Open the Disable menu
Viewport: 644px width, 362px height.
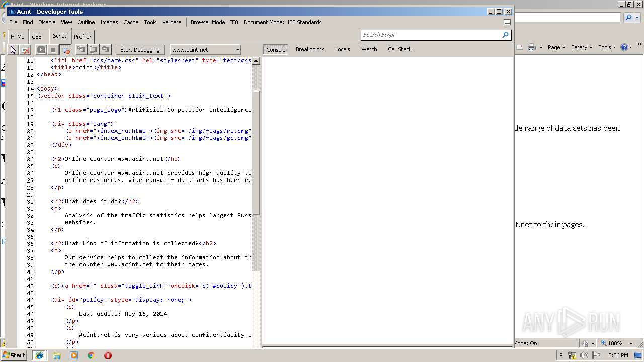pos(47,22)
